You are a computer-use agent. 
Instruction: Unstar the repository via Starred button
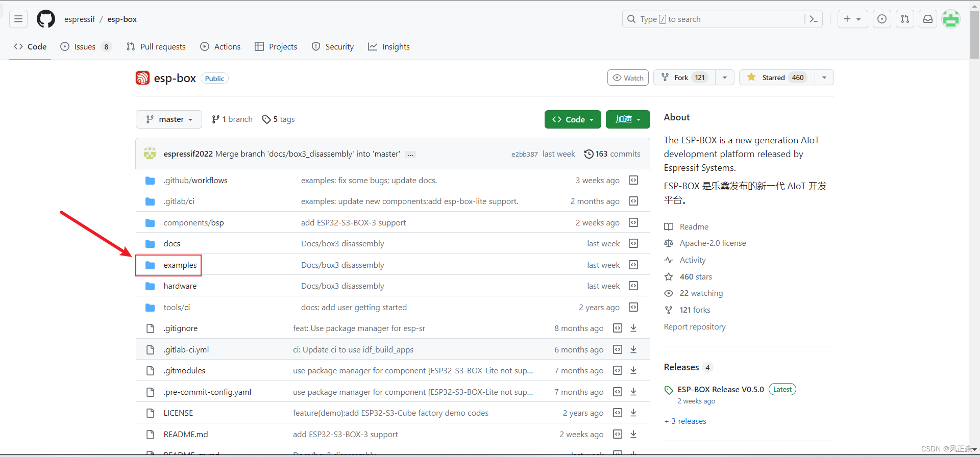(777, 78)
